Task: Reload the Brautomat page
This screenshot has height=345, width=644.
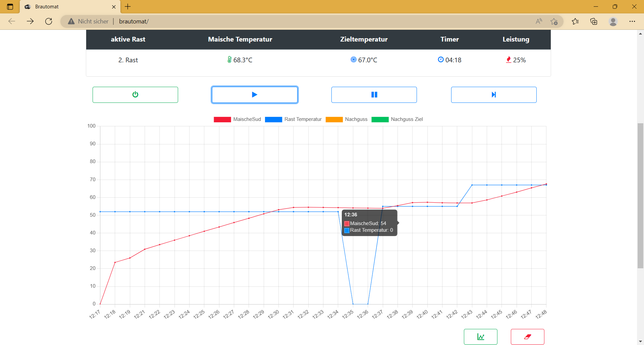Action: coord(49,21)
